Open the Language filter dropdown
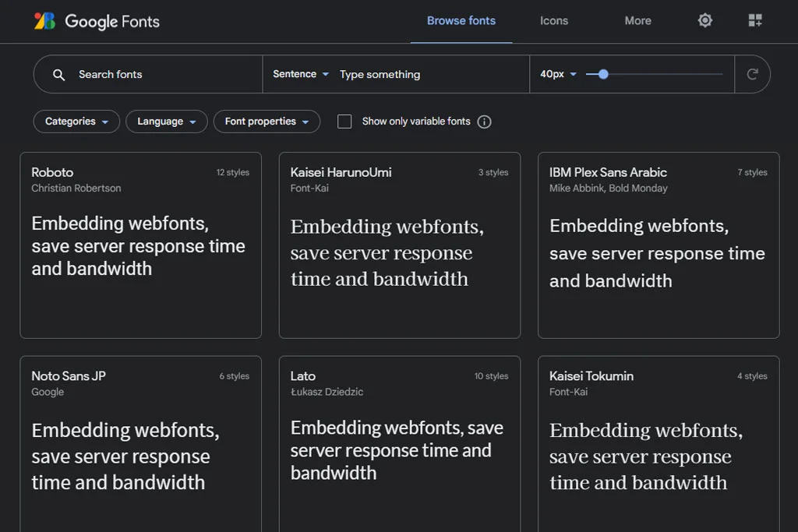The width and height of the screenshot is (798, 532). [x=166, y=122]
